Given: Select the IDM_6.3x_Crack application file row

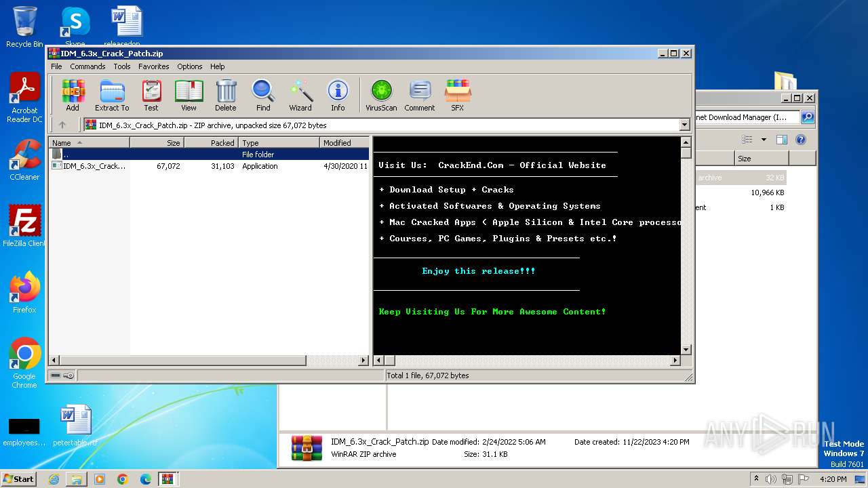Looking at the screenshot, I should tap(209, 166).
